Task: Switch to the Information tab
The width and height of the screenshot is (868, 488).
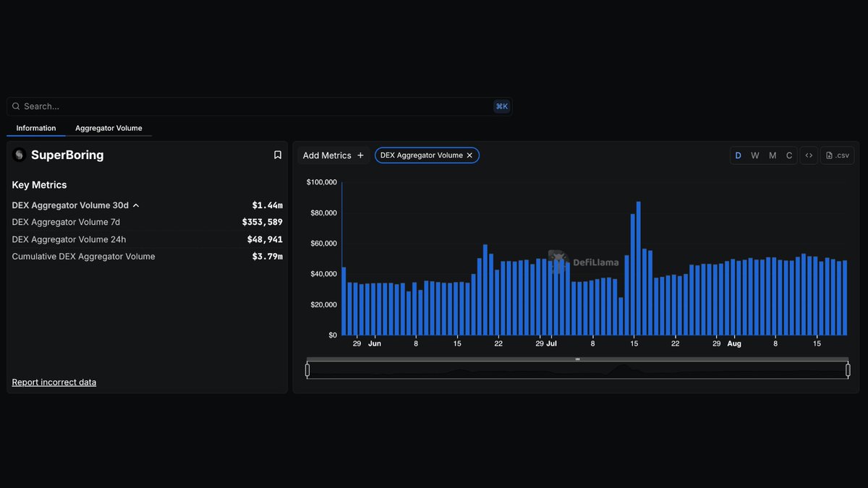Action: (36, 128)
